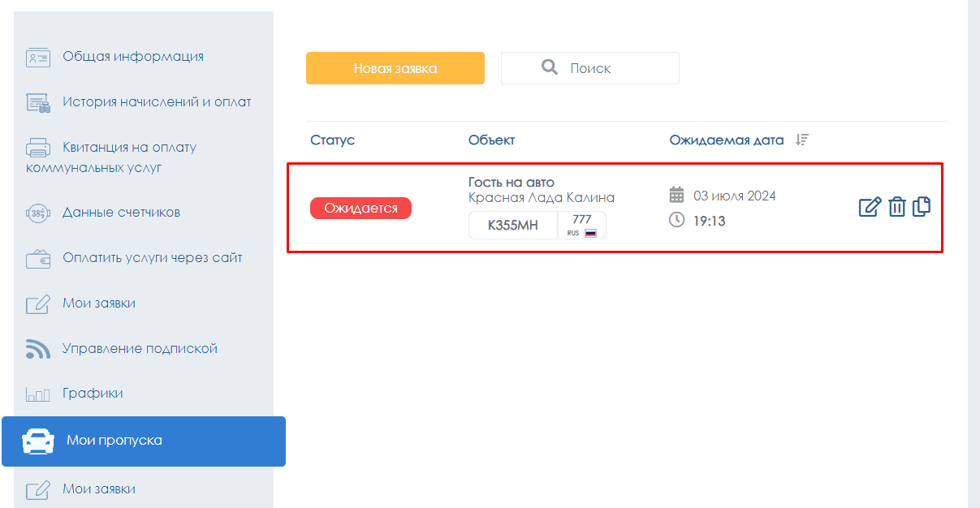Sort by the Ожидаемая дата column header
Viewport: 980px width, 508px height.
(727, 140)
